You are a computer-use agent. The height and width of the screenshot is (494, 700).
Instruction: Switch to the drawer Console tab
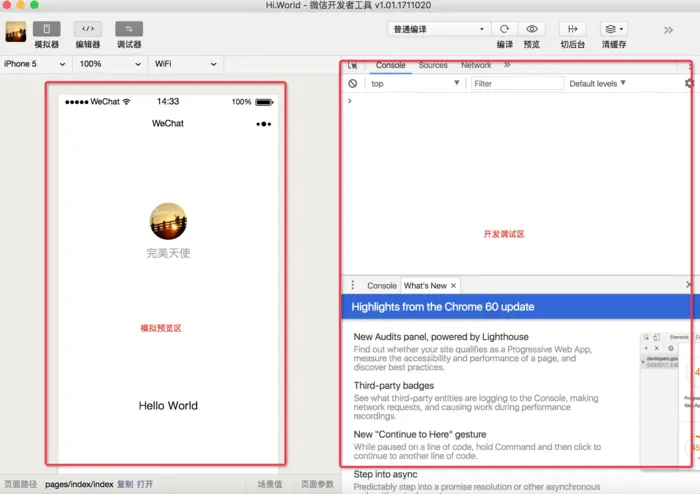click(382, 286)
